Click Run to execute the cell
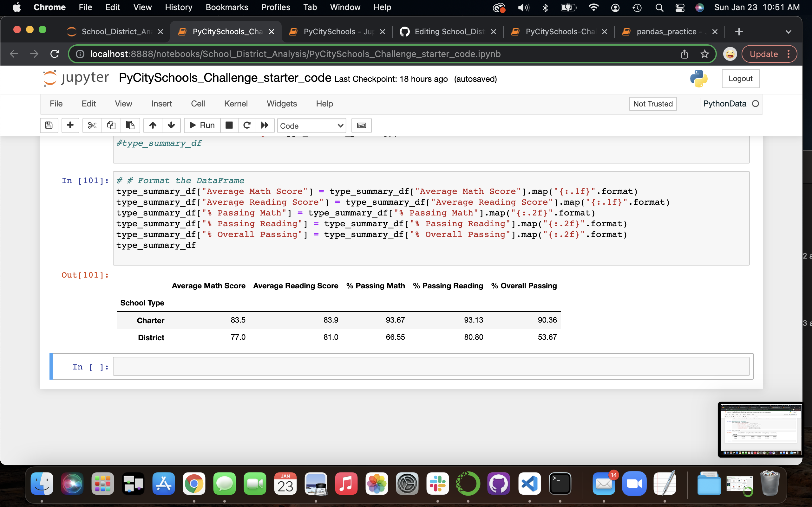The image size is (812, 507). pyautogui.click(x=201, y=125)
